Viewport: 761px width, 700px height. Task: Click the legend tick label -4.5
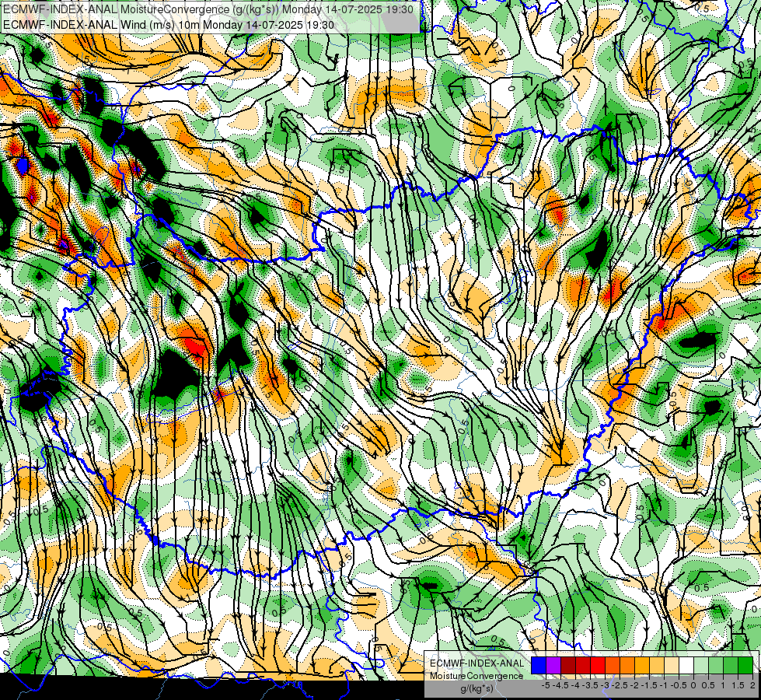pyautogui.click(x=560, y=685)
